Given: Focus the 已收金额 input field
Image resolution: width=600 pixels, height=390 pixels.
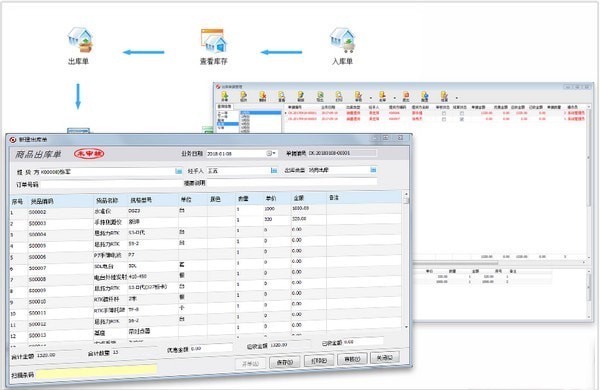Looking at the screenshot, I should coord(363,342).
